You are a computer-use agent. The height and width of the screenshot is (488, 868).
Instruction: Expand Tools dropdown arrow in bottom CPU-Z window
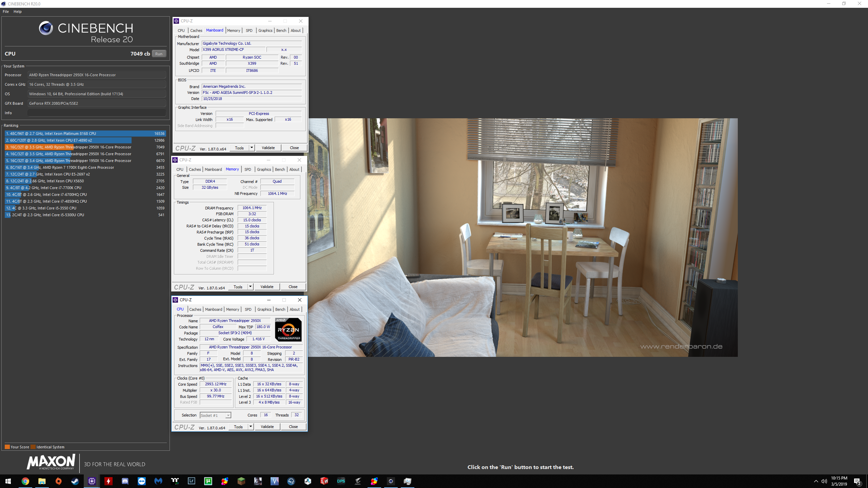pos(251,427)
